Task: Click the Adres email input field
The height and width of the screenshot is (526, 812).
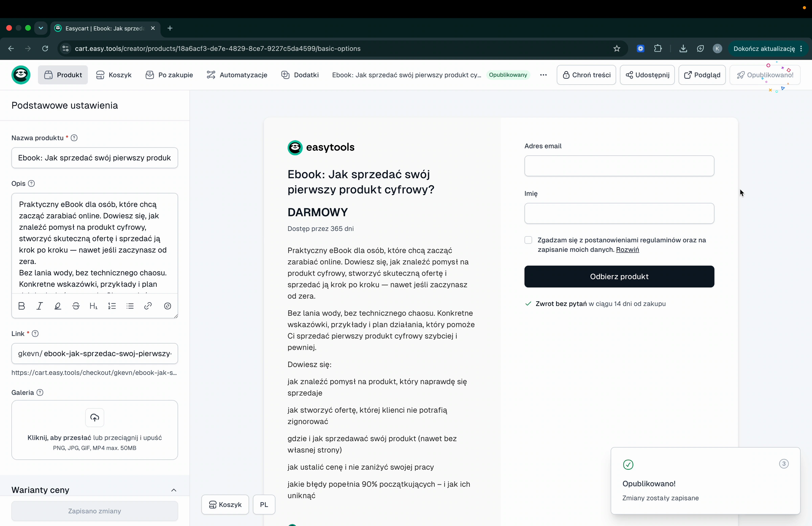Action: click(x=619, y=166)
